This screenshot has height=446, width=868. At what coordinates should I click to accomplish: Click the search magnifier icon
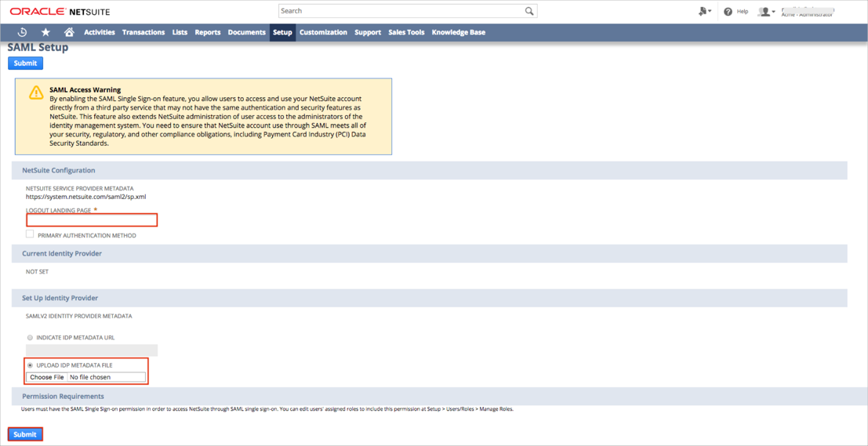pos(529,11)
